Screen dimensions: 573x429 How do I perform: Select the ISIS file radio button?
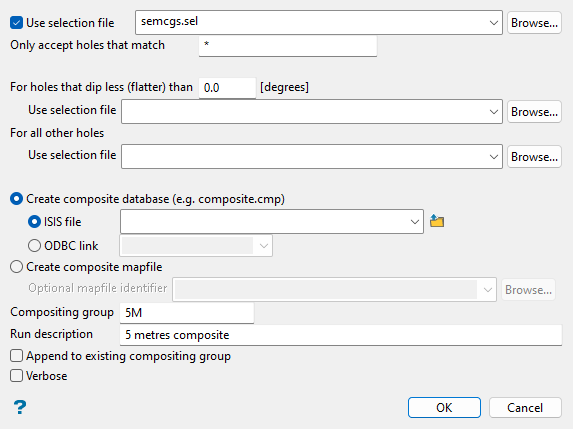(34, 221)
